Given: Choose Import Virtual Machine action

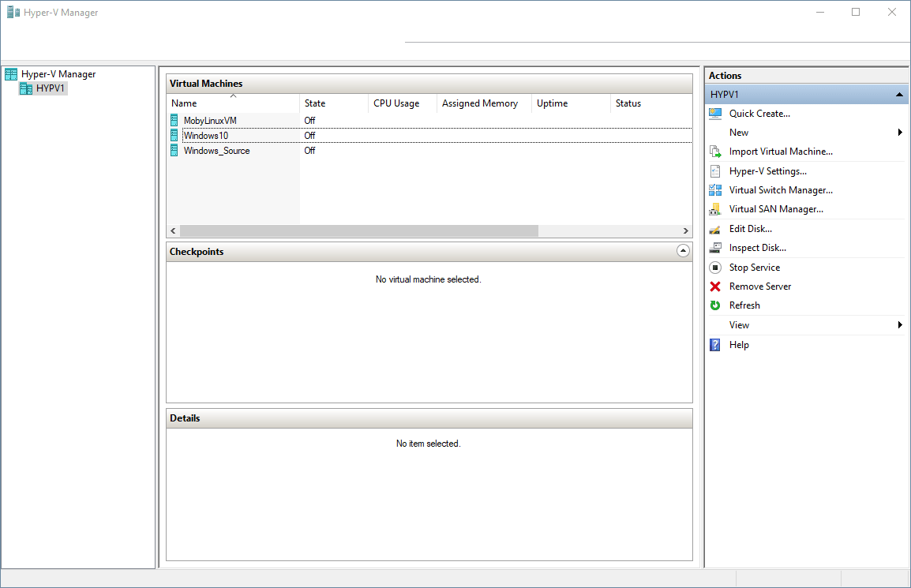Looking at the screenshot, I should coord(781,152).
